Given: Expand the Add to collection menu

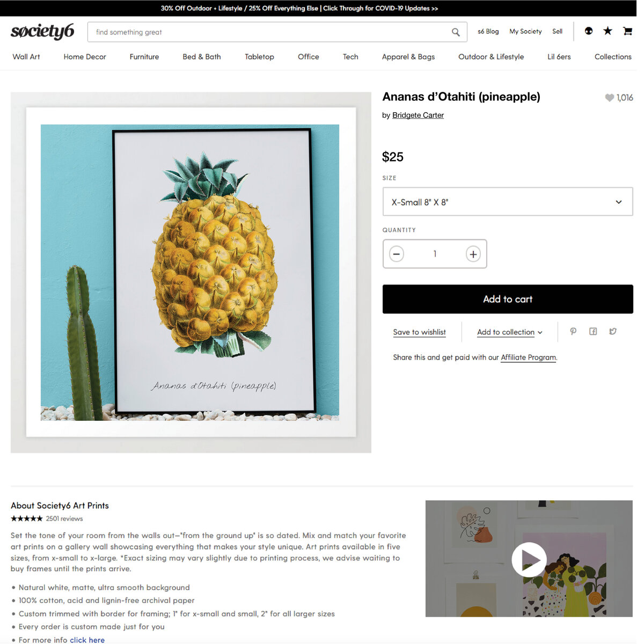Looking at the screenshot, I should (510, 332).
